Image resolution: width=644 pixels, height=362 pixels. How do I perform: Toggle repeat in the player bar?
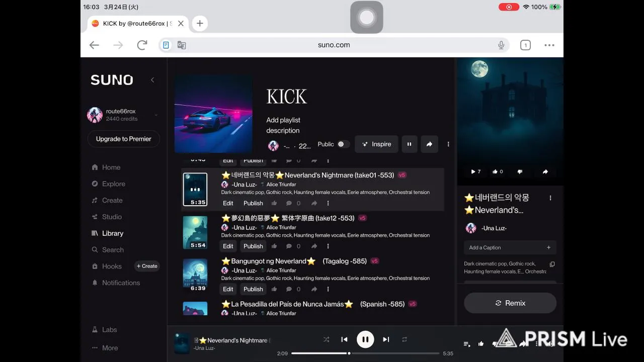[405, 339]
